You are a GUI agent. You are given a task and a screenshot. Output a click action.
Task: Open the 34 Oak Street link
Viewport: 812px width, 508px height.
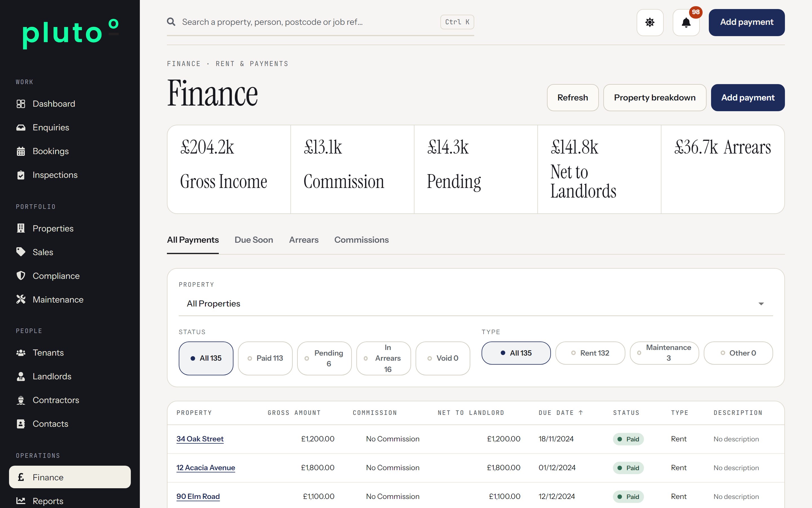pos(200,439)
